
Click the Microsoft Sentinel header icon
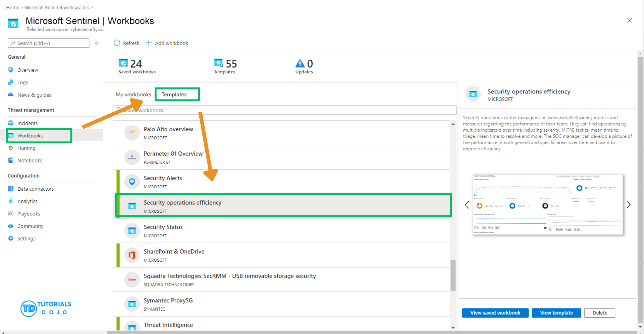coord(13,23)
